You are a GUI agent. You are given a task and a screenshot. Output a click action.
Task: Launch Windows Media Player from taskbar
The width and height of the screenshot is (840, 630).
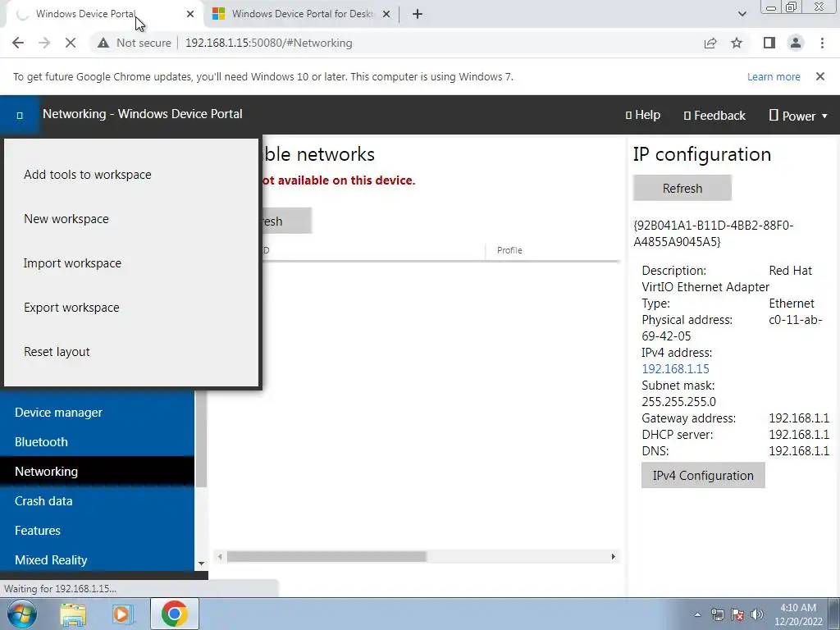tap(122, 614)
